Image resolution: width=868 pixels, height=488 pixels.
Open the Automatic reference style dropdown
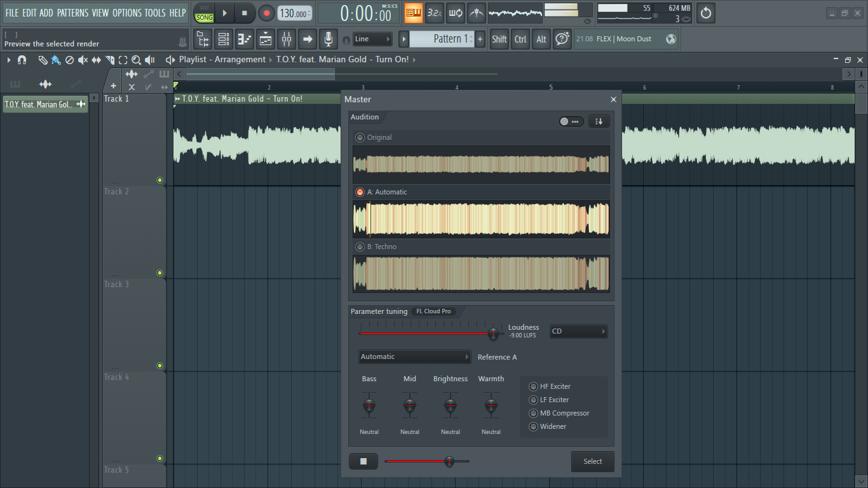pos(414,356)
